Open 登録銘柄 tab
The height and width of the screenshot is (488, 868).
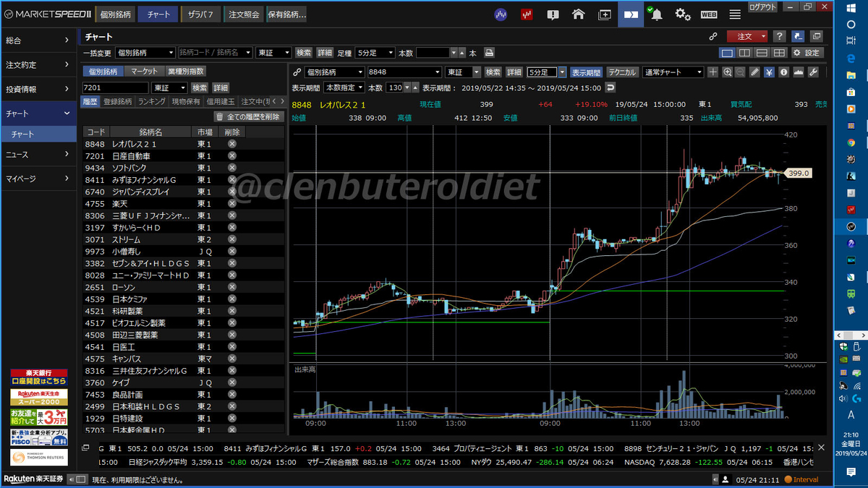pos(117,102)
